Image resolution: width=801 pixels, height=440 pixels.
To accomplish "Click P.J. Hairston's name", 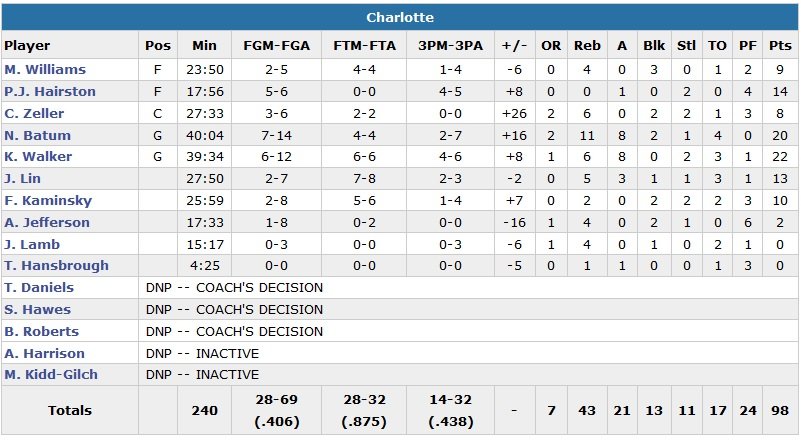I will click(x=48, y=92).
